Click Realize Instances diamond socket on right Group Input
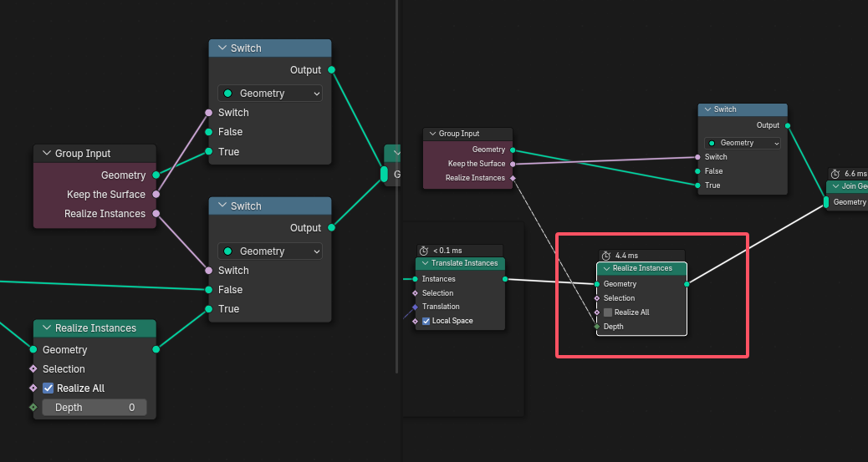Image resolution: width=868 pixels, height=462 pixels. point(513,178)
